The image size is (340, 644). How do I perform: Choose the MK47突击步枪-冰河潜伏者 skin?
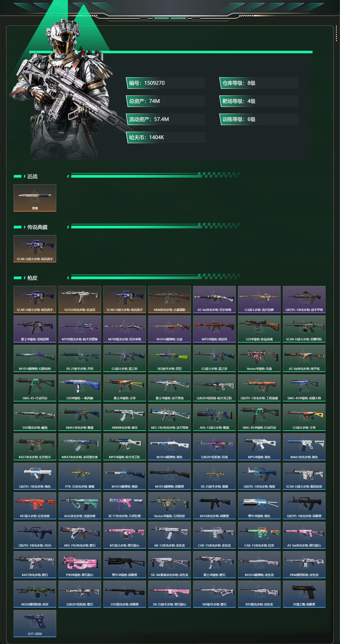click(x=80, y=447)
